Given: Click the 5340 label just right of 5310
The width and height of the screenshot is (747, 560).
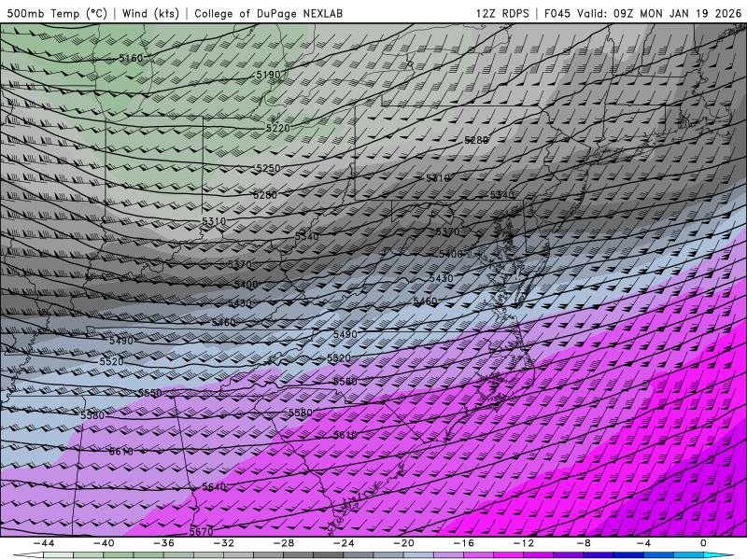Looking at the screenshot, I should [x=502, y=195].
